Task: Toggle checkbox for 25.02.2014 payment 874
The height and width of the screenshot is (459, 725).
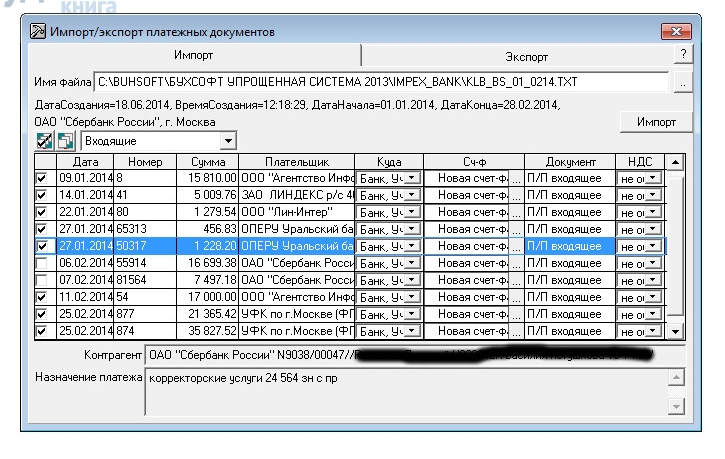Action: 41,330
